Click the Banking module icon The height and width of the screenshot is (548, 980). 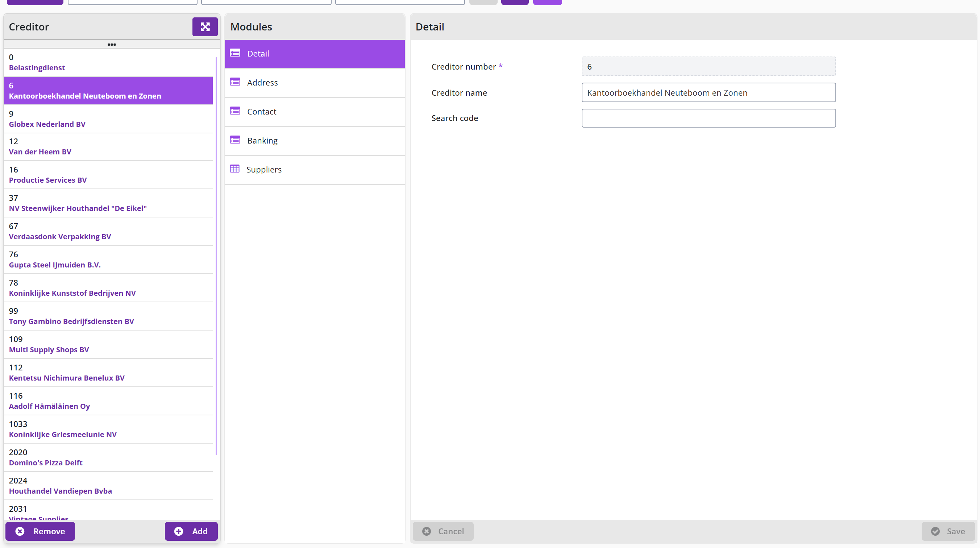(x=235, y=140)
